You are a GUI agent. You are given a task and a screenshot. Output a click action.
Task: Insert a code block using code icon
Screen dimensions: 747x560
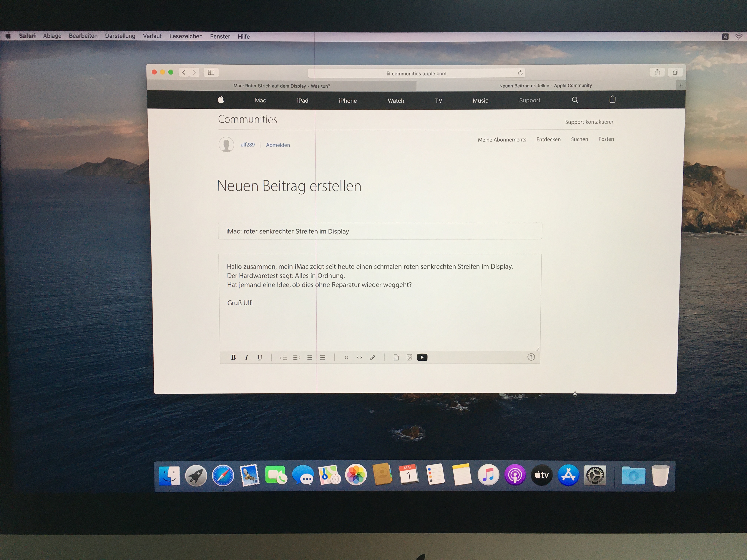coord(359,357)
